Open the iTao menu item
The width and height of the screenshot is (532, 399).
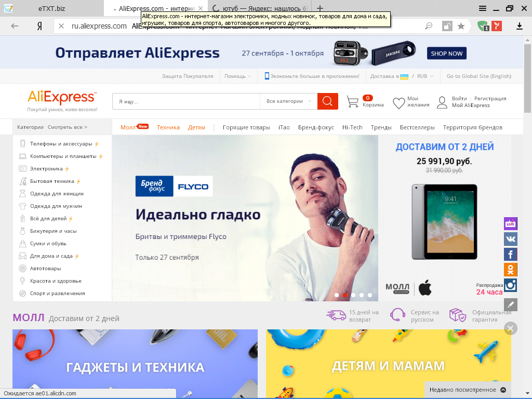pyautogui.click(x=284, y=127)
